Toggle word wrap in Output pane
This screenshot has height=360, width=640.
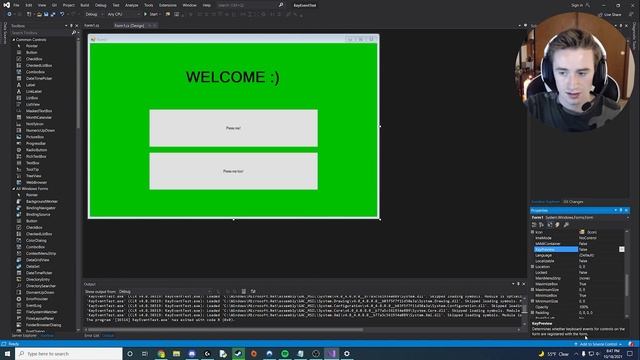pos(253,291)
